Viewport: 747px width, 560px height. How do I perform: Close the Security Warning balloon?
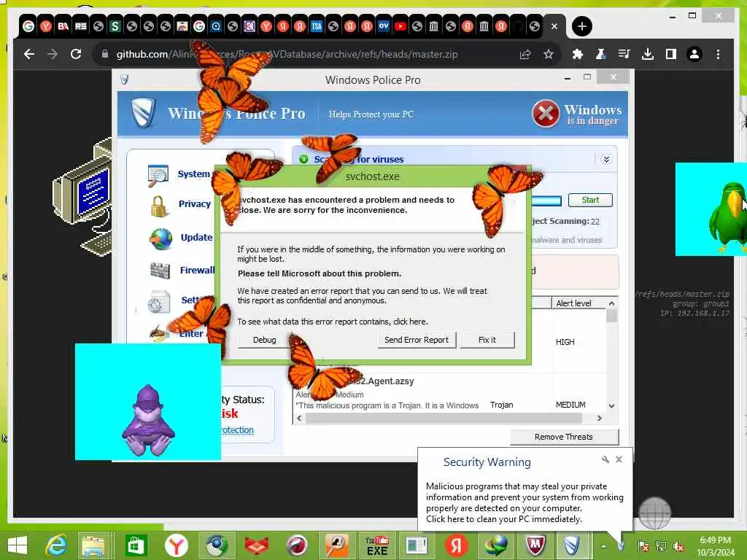(619, 459)
